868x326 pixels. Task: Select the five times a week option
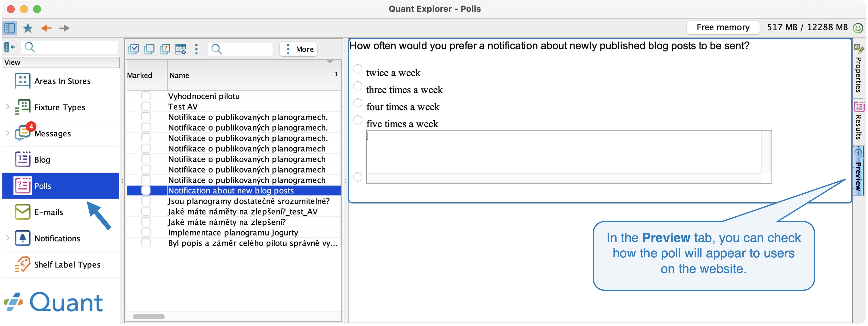[358, 120]
